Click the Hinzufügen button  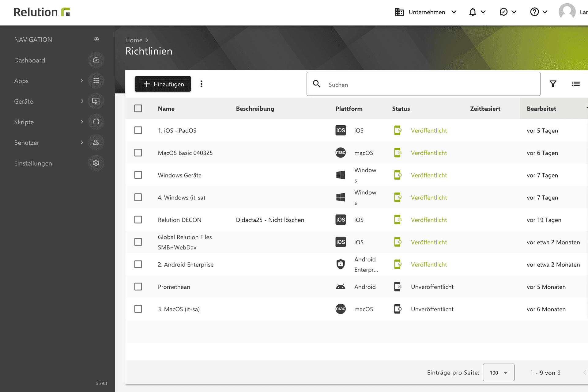tap(163, 84)
